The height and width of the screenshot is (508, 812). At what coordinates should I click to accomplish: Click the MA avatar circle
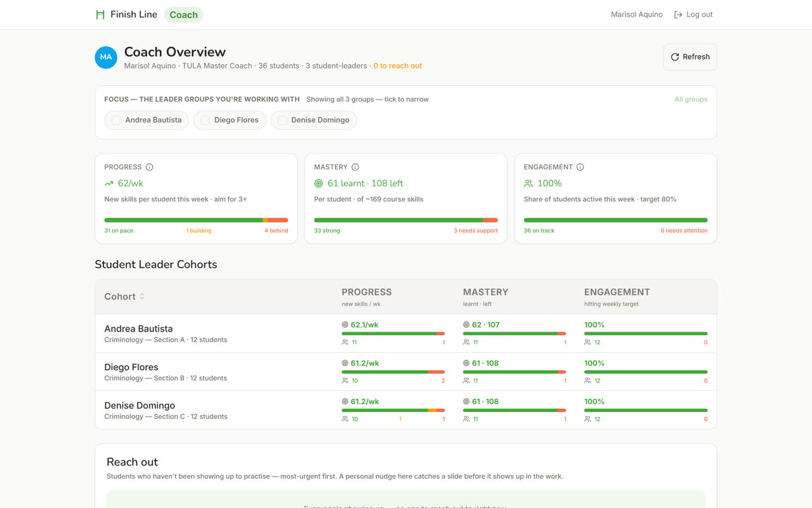[x=106, y=57]
